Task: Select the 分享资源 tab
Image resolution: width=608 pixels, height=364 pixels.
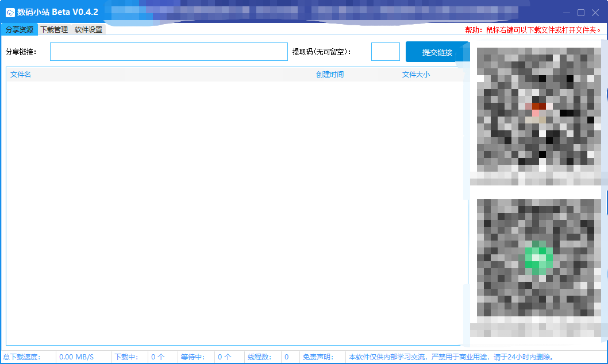Action: (20, 29)
